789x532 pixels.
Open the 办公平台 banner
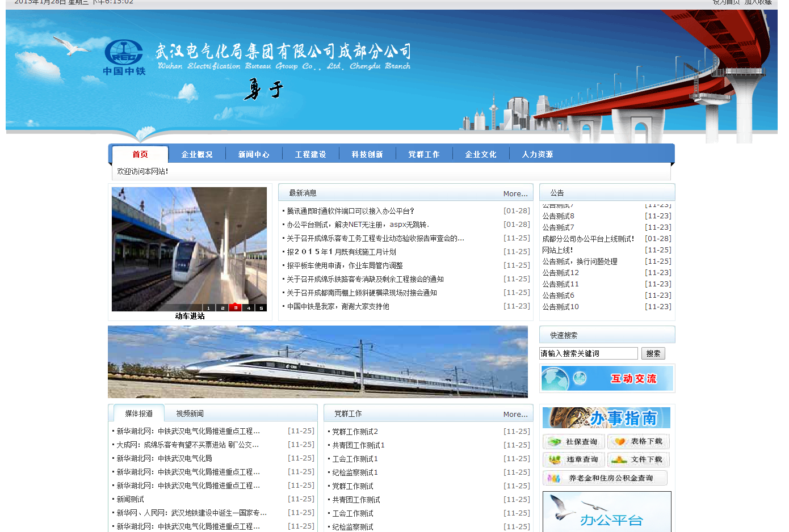[607, 512]
